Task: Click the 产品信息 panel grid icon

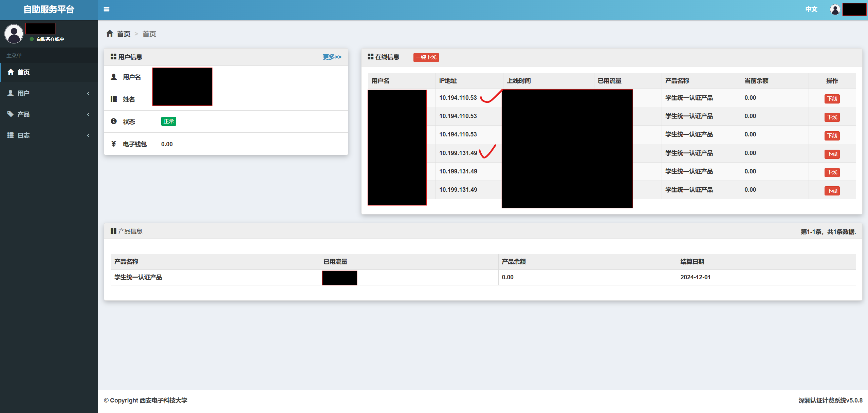Action: click(x=113, y=231)
